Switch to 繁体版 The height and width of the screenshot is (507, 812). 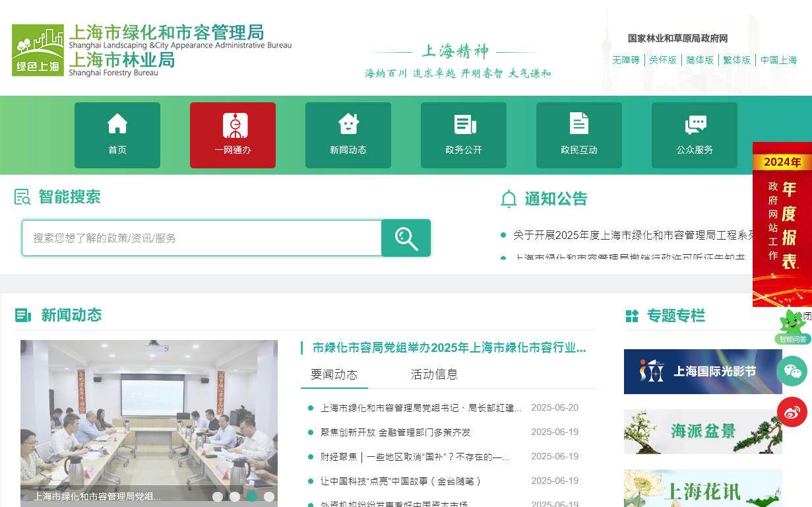click(737, 60)
